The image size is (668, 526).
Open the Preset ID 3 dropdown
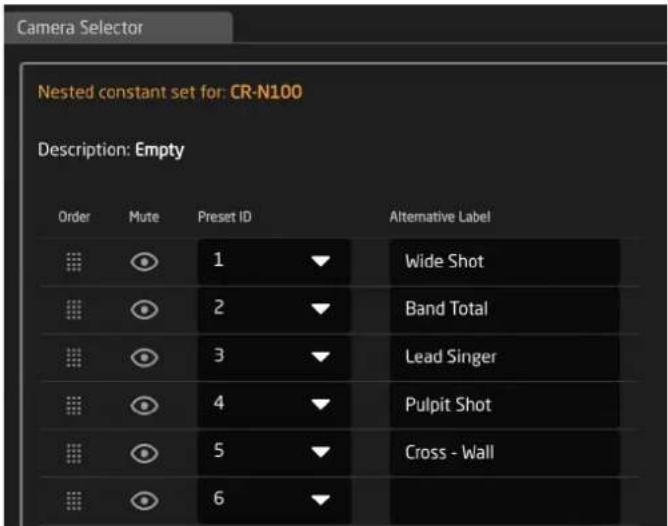274,357
